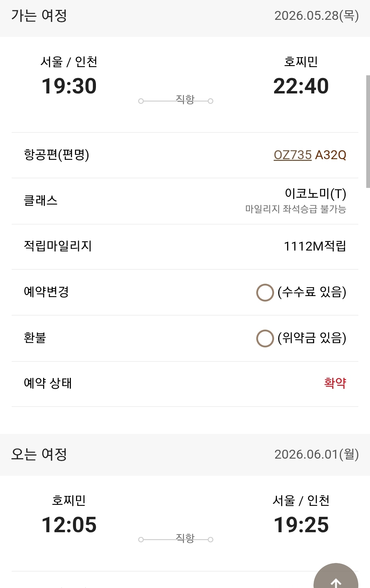Tap the outbound 직항 direct-flight label
Viewport: 370px width, 588px height.
pos(185,99)
